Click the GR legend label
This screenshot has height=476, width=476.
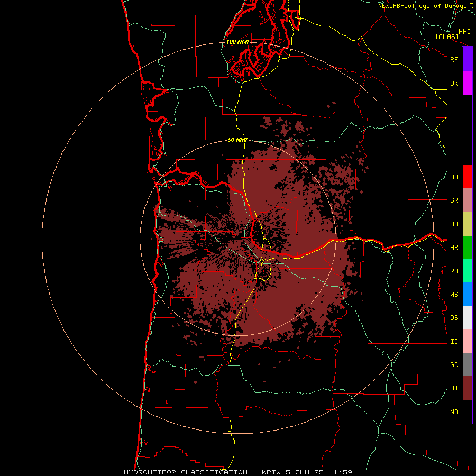pyautogui.click(x=454, y=200)
